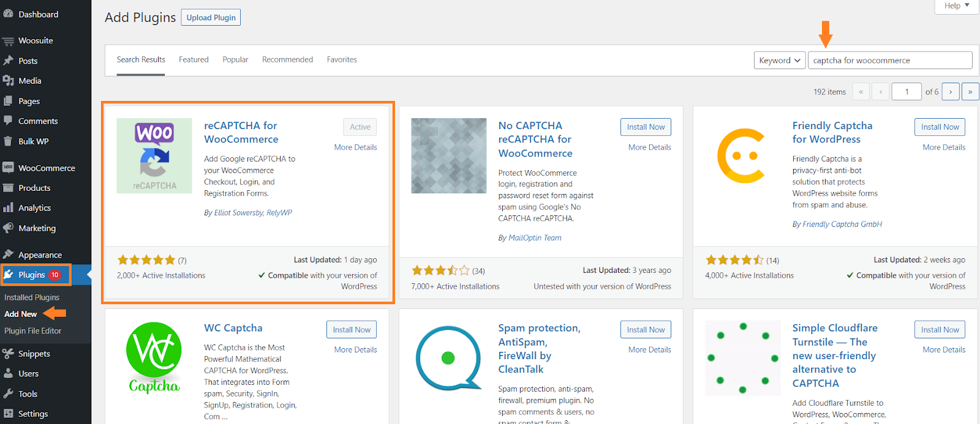The image size is (980, 424).
Task: Click the plugin search input field
Action: click(890, 60)
